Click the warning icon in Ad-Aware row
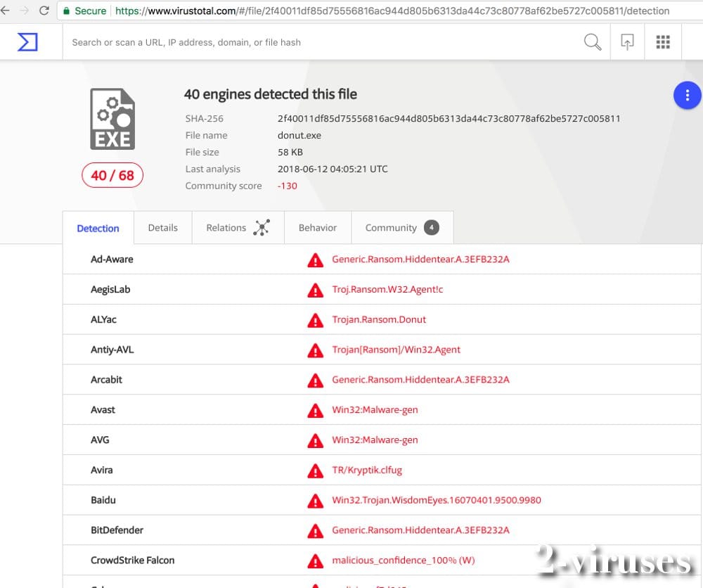Image resolution: width=703 pixels, height=588 pixels. (315, 260)
